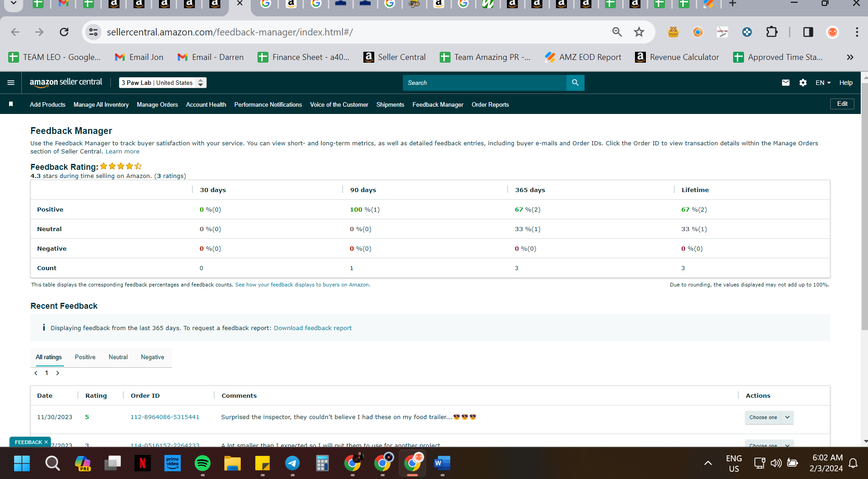Open File Explorer from the taskbar
This screenshot has width=868, height=479.
[232, 463]
